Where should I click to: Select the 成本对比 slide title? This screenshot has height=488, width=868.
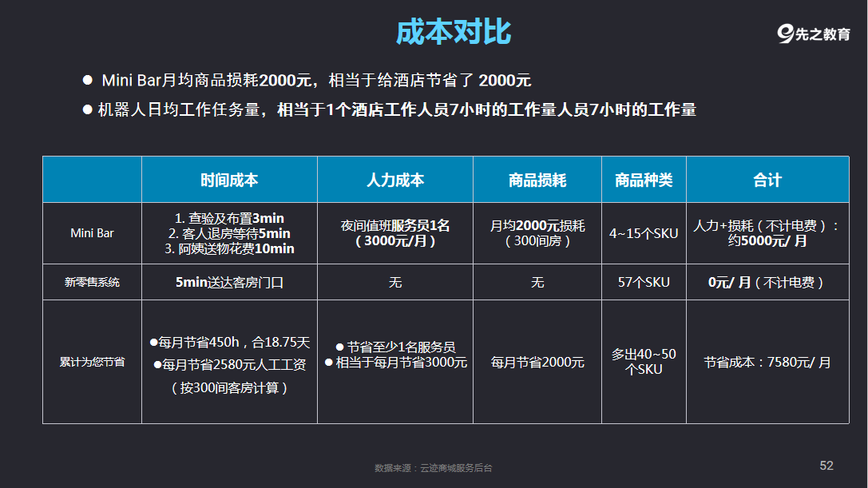click(x=454, y=32)
